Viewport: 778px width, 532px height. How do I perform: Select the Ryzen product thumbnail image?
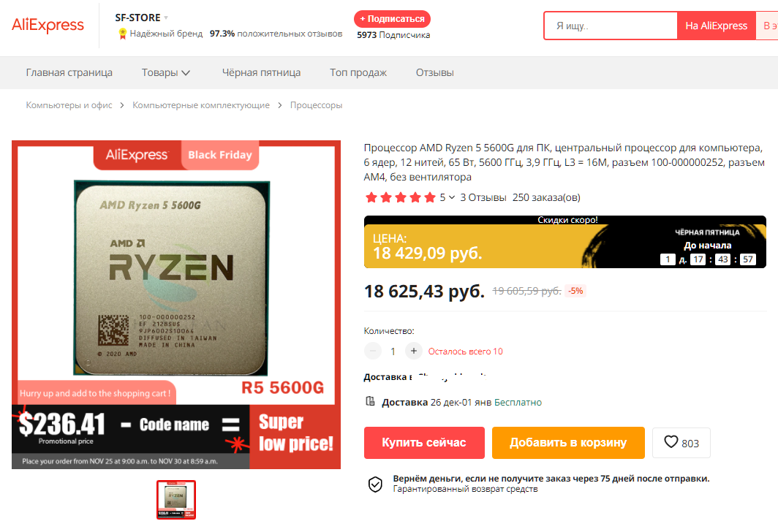[176, 500]
